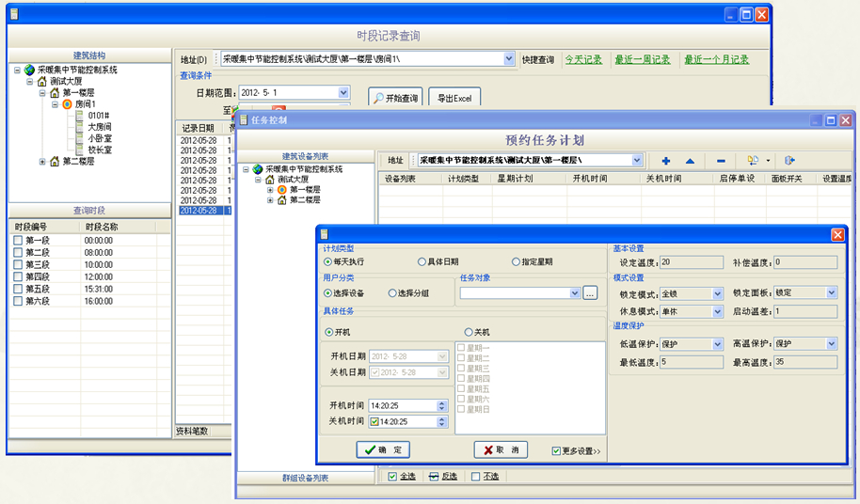This screenshot has height=504, width=860.
Task: Check the 第一段 time period checkbox
Action: click(18, 241)
